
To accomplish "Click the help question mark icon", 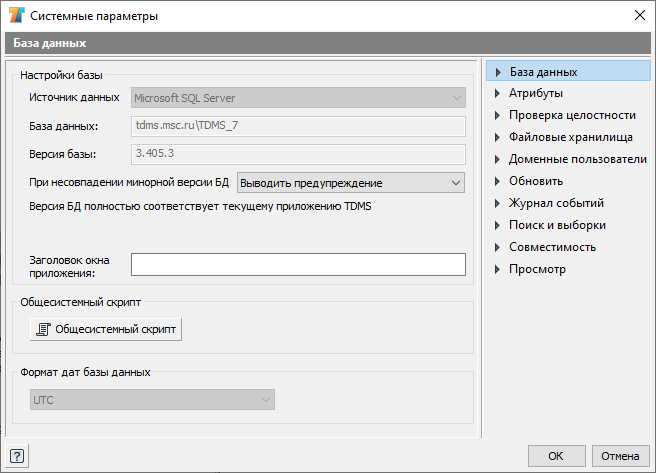I will point(17,456).
